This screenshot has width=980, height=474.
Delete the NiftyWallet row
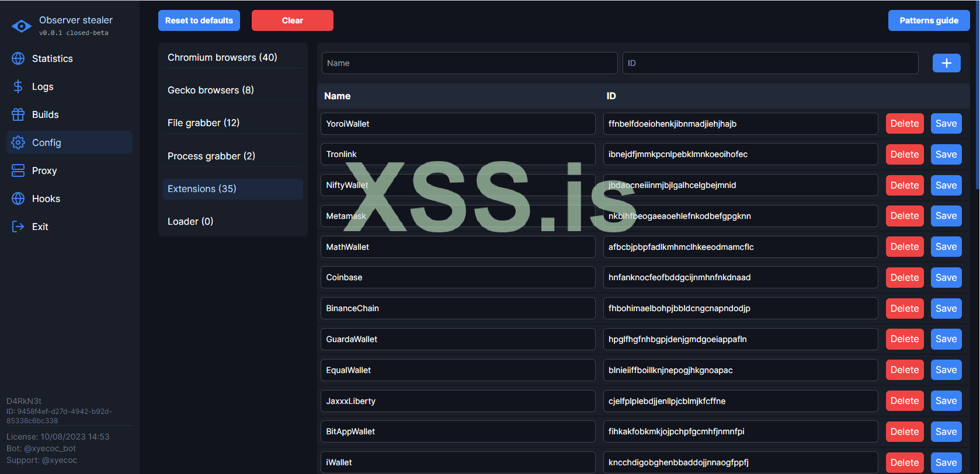tap(905, 186)
